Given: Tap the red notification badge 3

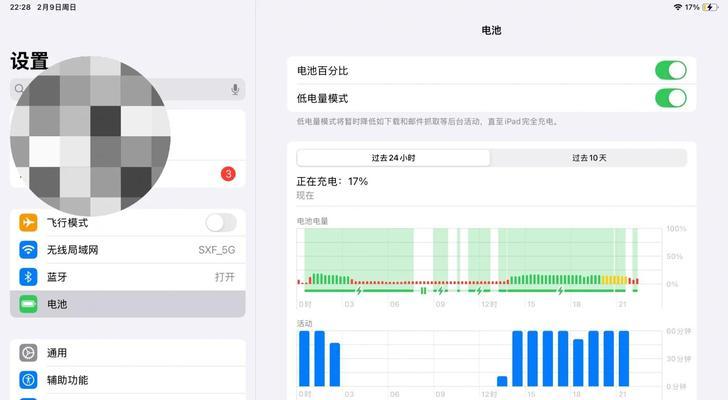Looking at the screenshot, I should (228, 174).
